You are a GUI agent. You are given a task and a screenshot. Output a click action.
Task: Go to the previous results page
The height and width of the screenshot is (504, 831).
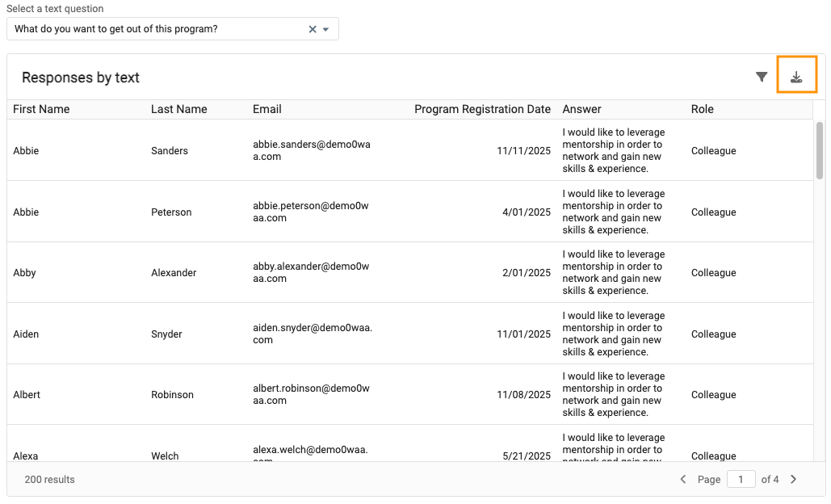click(x=683, y=479)
